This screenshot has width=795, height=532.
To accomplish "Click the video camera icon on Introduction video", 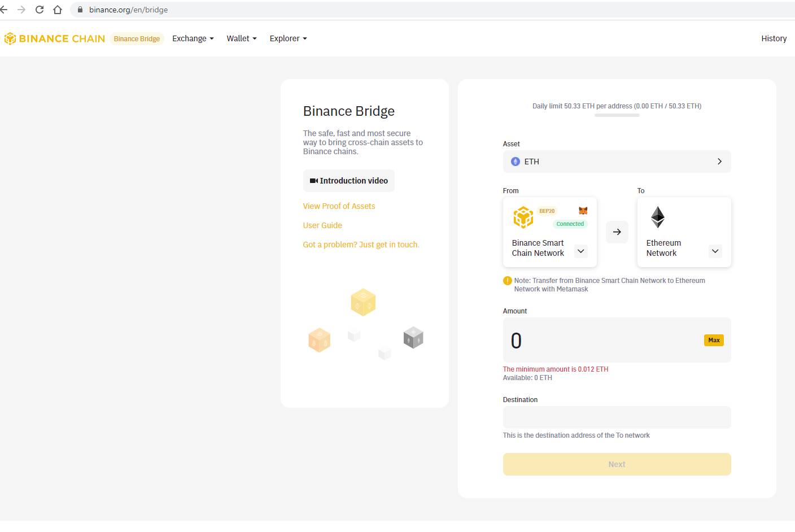I will 314,181.
